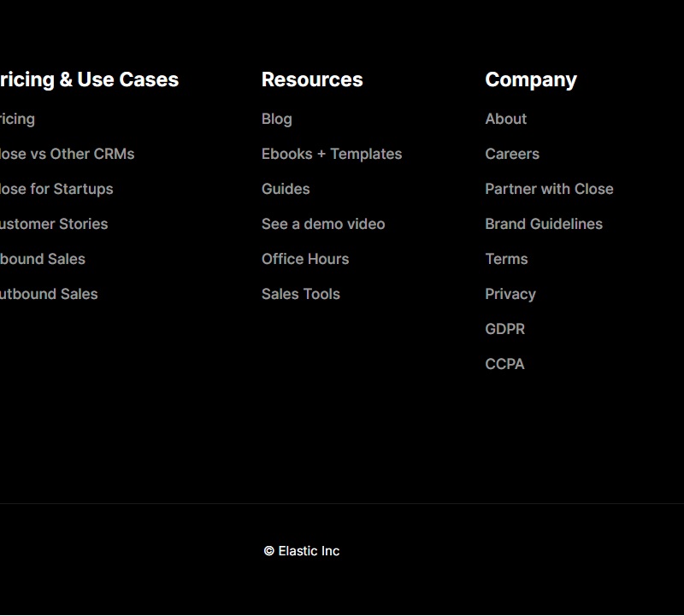
Task: Visit the About company page
Action: (x=505, y=119)
